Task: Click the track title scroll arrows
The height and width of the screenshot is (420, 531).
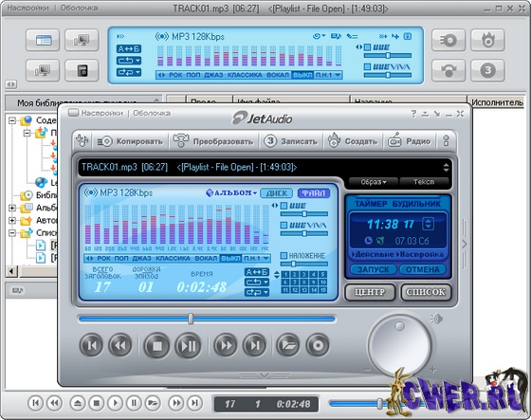Action: pyautogui.click(x=446, y=167)
